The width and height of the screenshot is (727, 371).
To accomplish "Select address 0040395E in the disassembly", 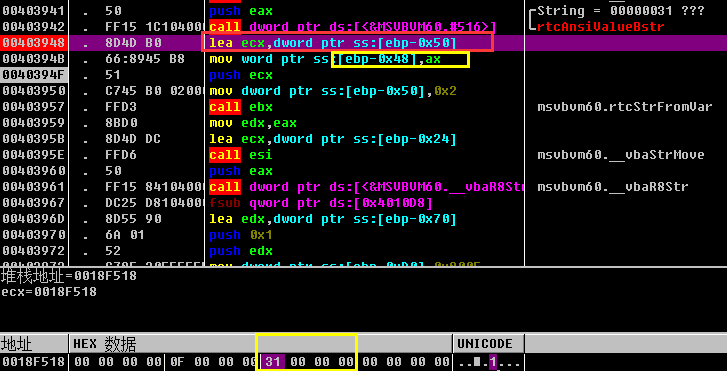I will coord(33,155).
